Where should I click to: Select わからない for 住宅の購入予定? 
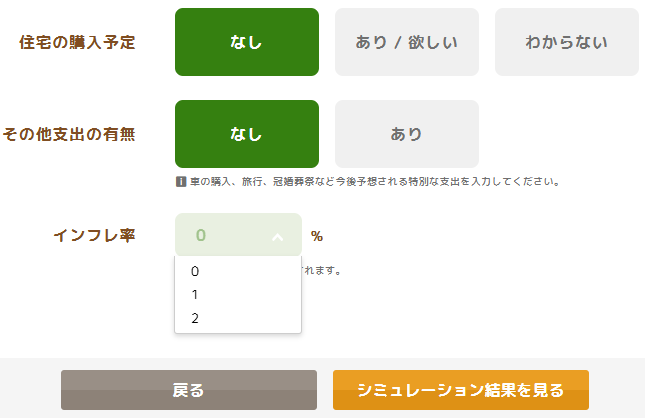click(x=567, y=42)
